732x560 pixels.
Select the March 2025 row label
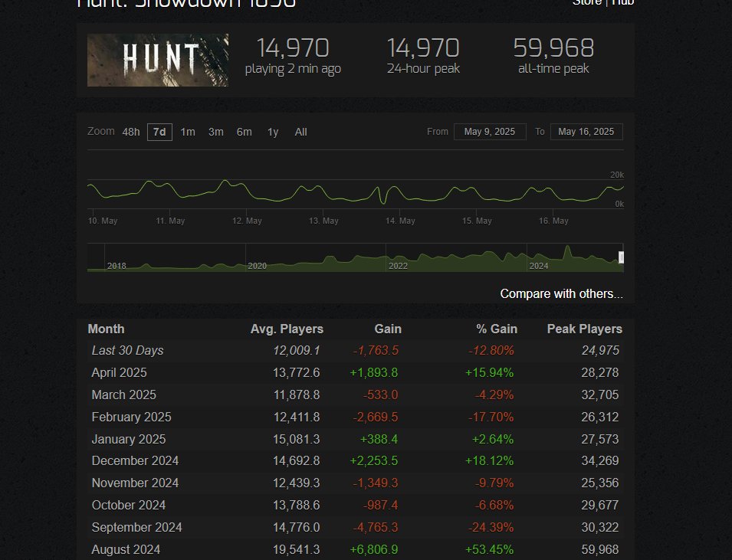tap(123, 395)
